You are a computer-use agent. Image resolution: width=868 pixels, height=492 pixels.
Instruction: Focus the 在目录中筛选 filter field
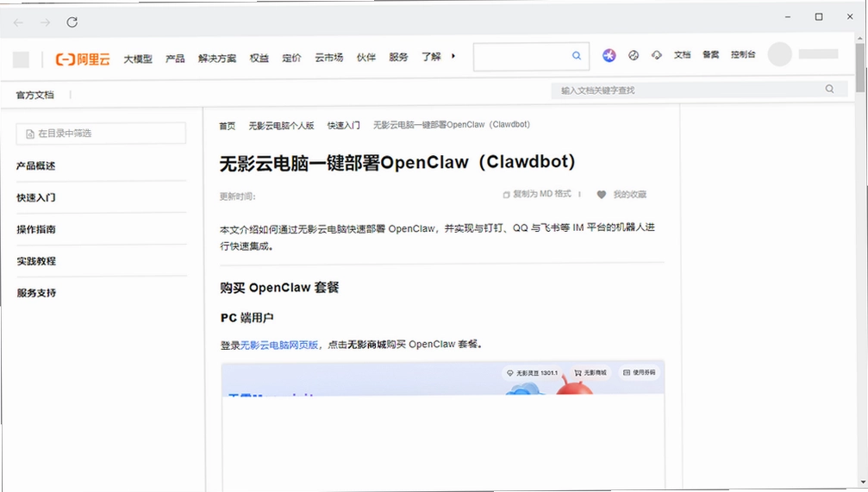coord(102,134)
